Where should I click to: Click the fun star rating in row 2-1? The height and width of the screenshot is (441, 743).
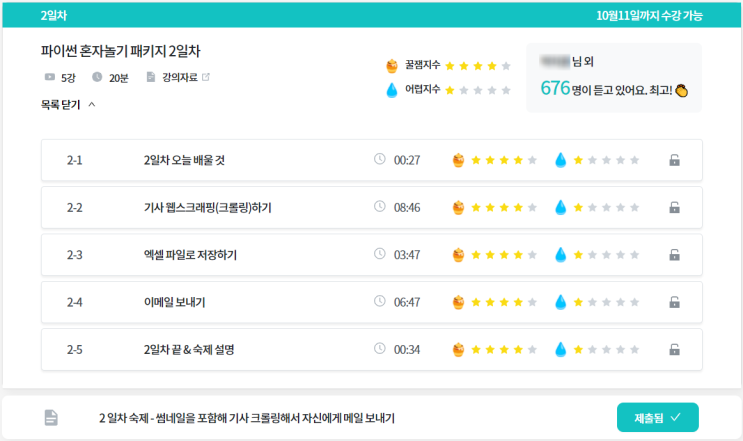[x=504, y=160]
